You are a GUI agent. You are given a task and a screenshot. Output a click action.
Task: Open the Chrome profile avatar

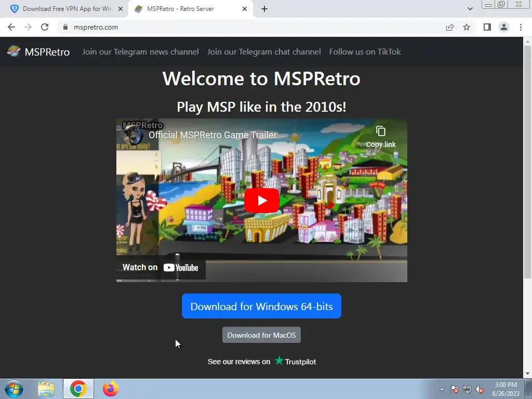tap(504, 27)
